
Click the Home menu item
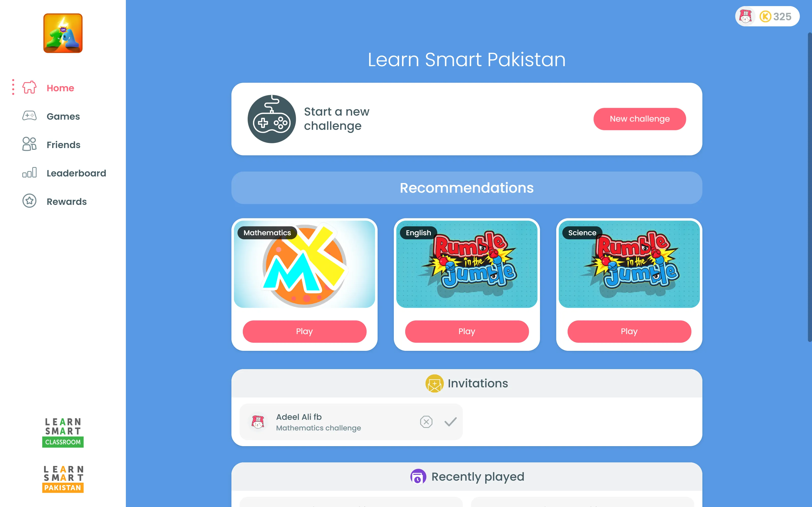coord(60,88)
